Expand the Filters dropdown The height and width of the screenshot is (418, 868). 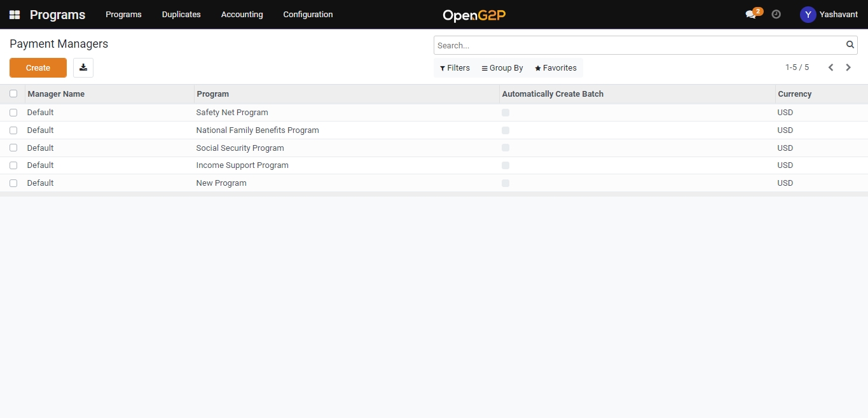coord(455,68)
